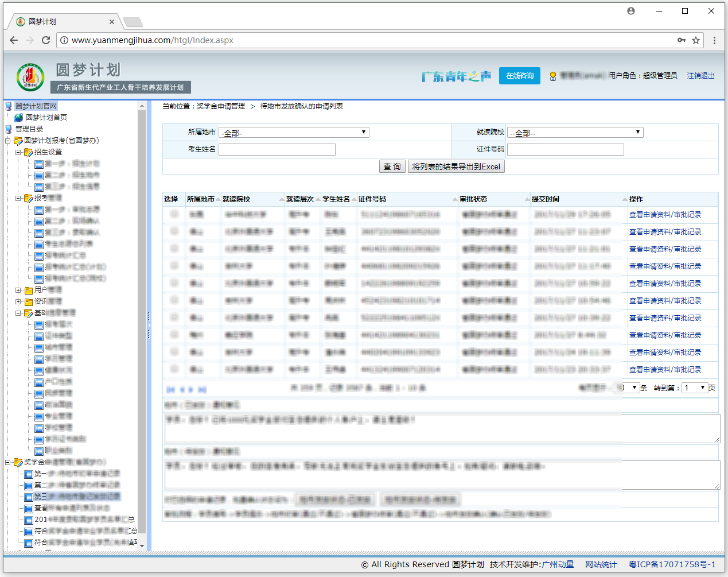This screenshot has width=728, height=577.
Task: Select the 圆梦计划 browser tab
Action: pos(63,22)
